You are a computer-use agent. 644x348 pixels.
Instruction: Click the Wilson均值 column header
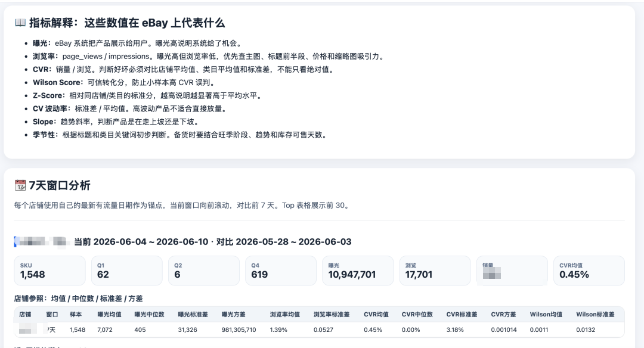pos(546,315)
